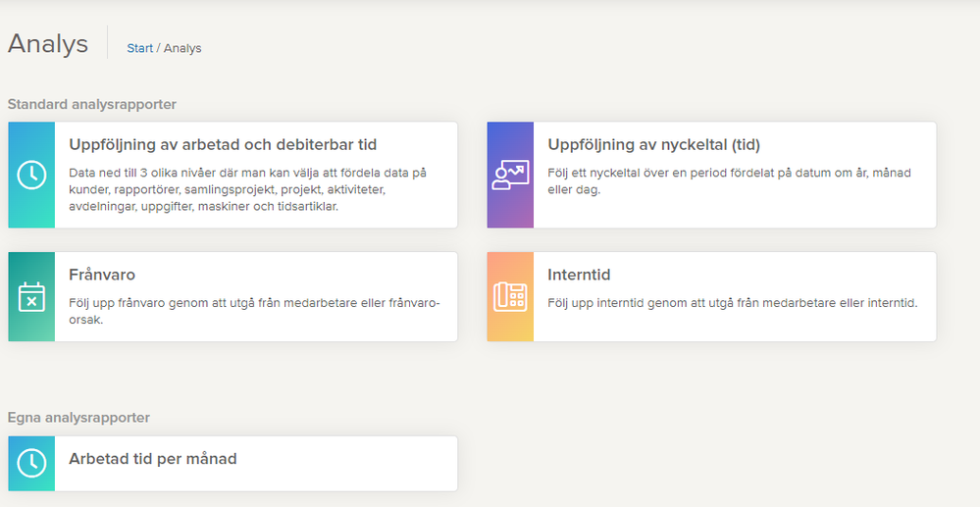
Task: Click the calendar-x icon on the Frånvaro card
Action: click(31, 296)
